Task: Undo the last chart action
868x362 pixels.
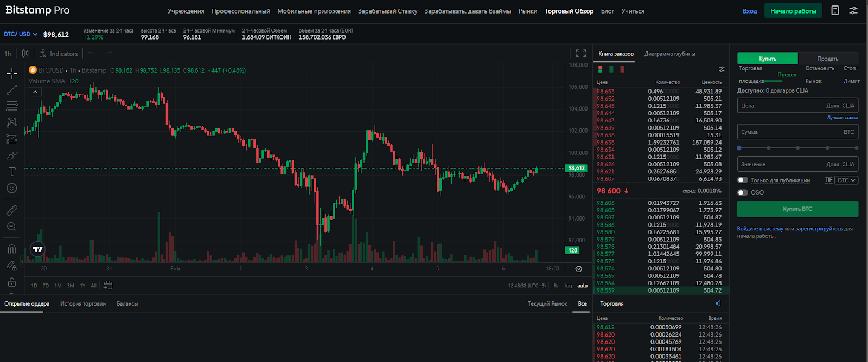Action: tap(92, 53)
